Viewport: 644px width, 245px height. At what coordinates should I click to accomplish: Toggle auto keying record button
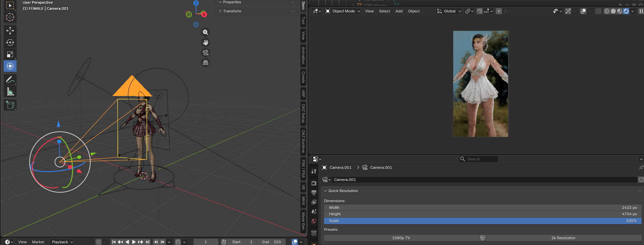tap(99, 242)
